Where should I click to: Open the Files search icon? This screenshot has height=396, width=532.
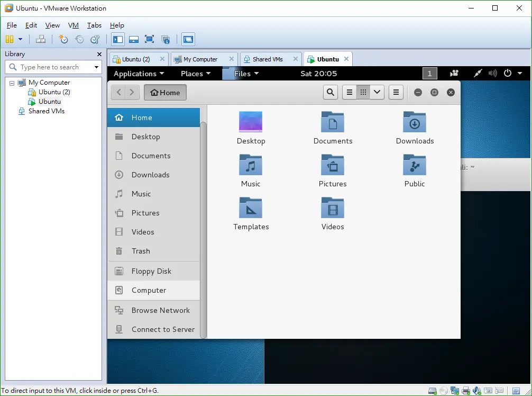point(331,92)
